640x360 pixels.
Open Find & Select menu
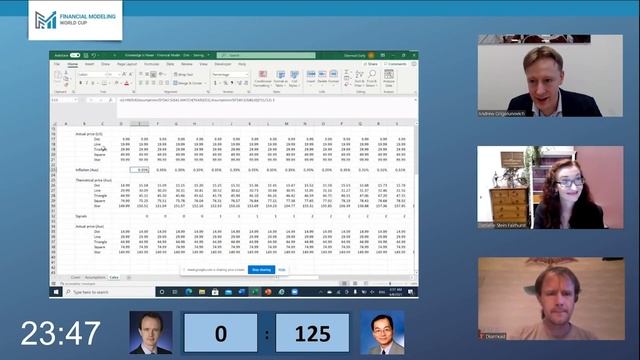pyautogui.click(x=372, y=78)
